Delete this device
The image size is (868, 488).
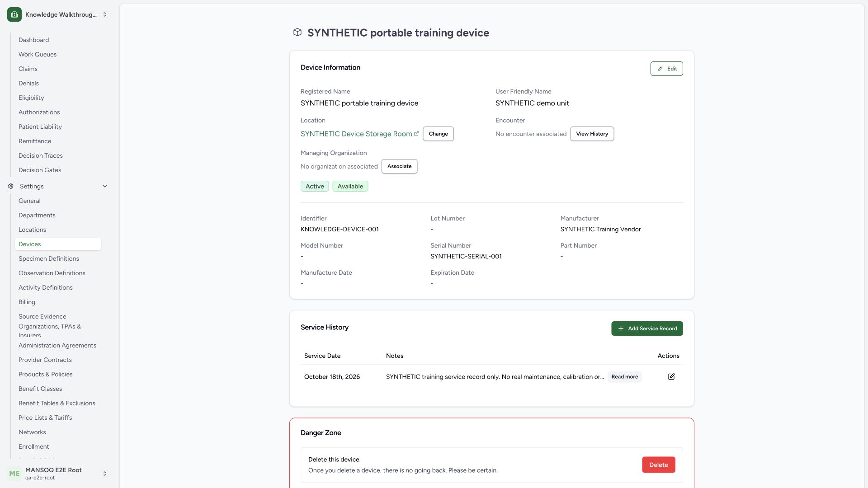[658, 465]
